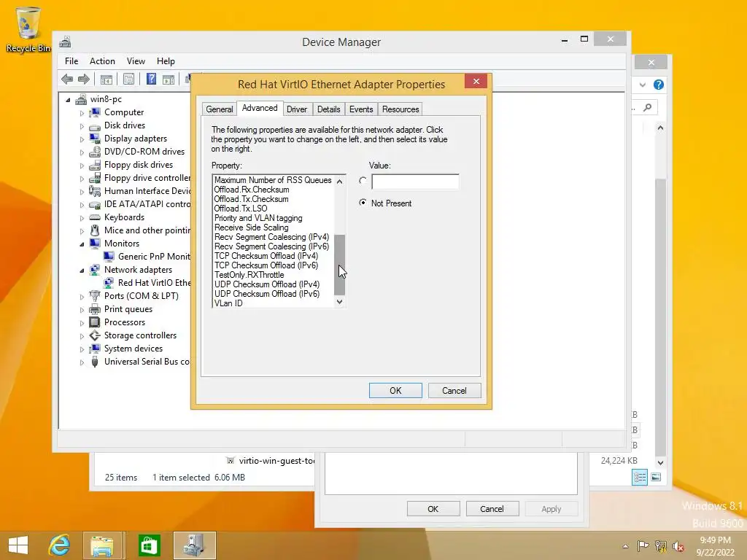Select the Not Present radio button
The width and height of the screenshot is (747, 560).
point(363,203)
